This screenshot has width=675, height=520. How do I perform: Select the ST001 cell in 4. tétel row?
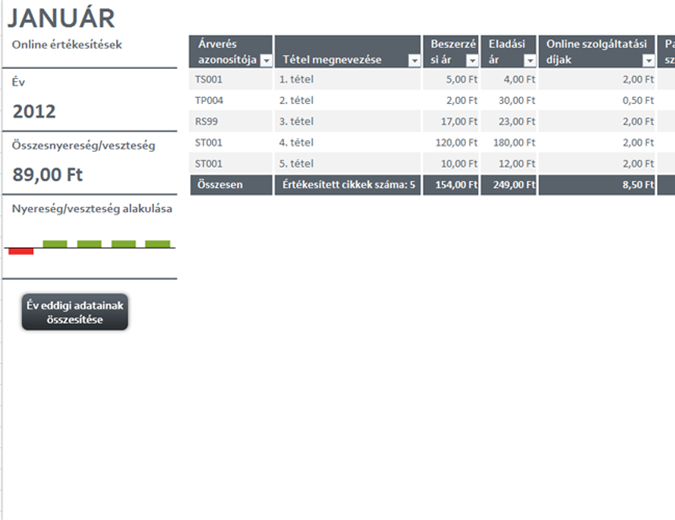[x=231, y=143]
